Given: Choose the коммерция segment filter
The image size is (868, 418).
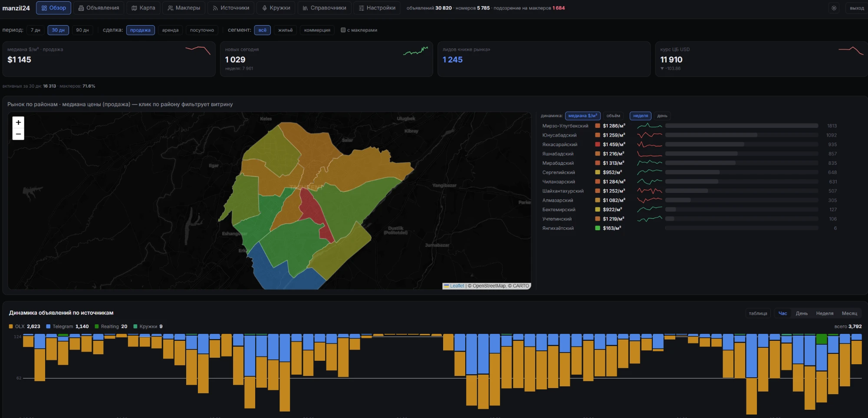Looking at the screenshot, I should point(317,30).
